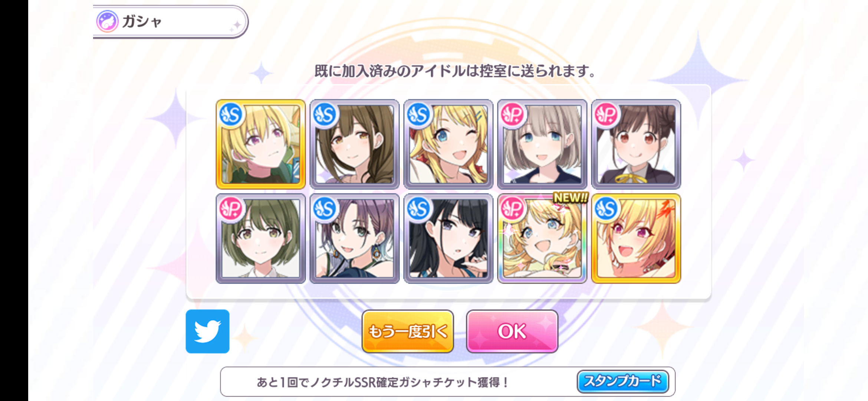
Task: Click the S badge on first card
Action: tap(231, 115)
